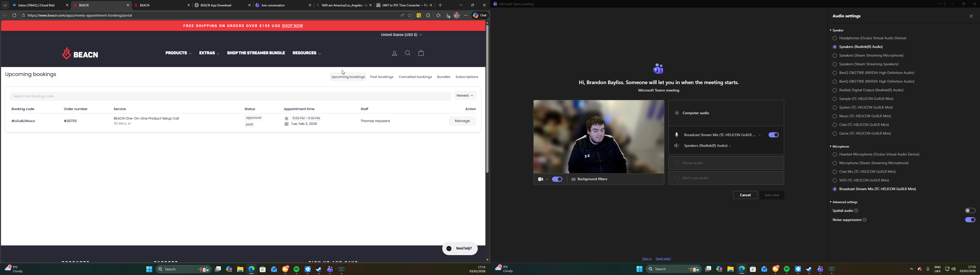The image size is (980, 275).
Task: Open the Products navigation menu
Action: 178,53
